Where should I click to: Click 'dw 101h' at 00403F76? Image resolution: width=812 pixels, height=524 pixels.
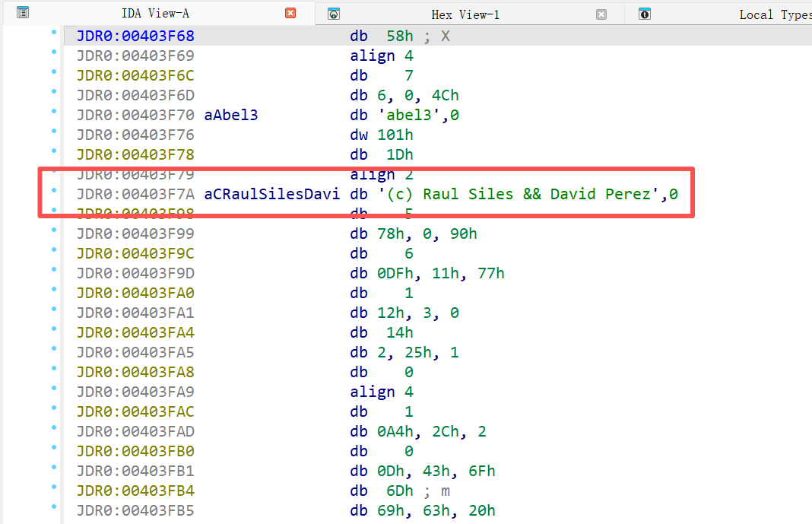(382, 135)
